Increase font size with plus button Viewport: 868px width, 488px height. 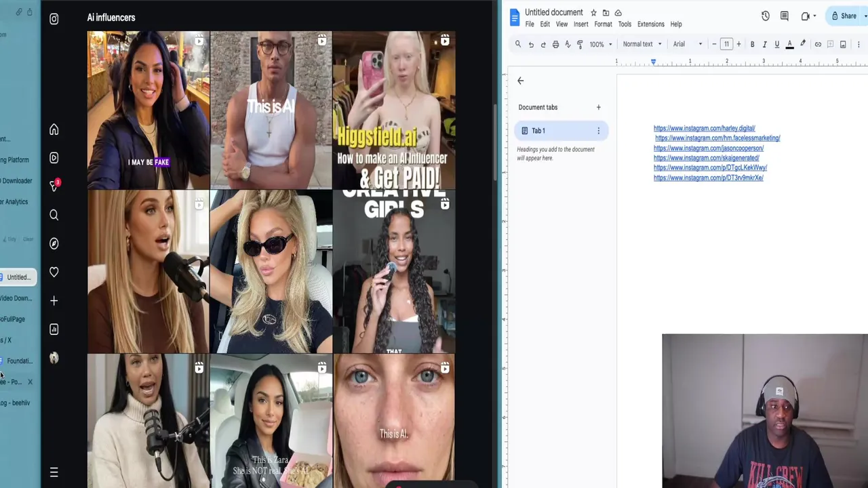tap(738, 44)
